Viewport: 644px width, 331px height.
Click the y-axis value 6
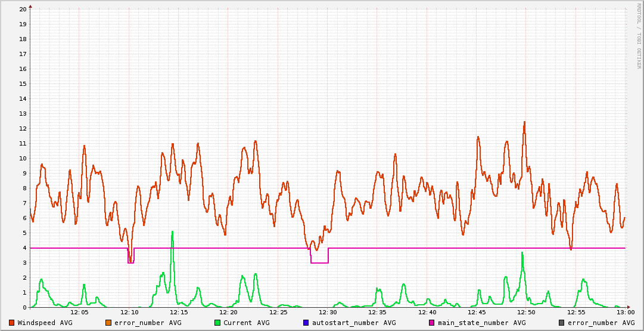[24, 218]
